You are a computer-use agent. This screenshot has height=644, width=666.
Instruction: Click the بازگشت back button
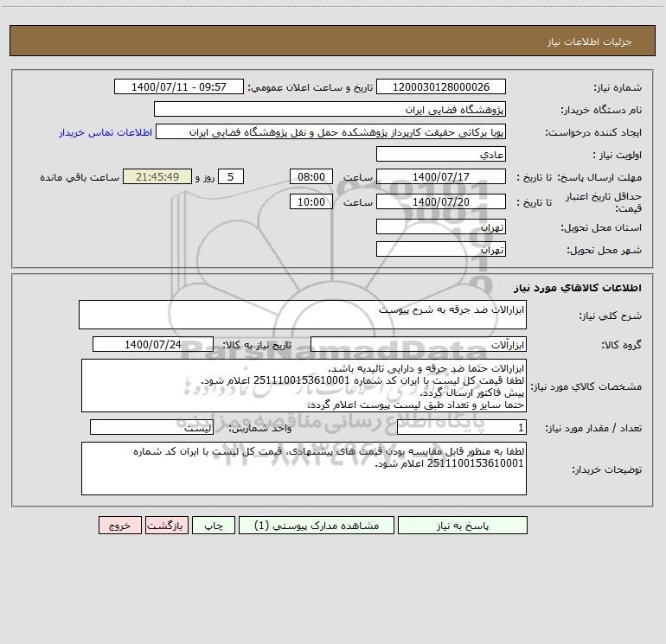click(x=166, y=525)
